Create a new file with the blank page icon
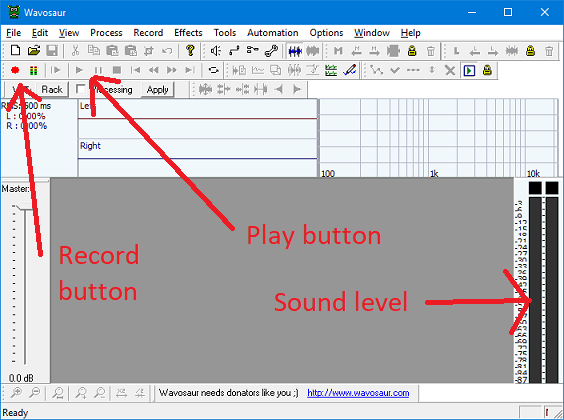 tap(15, 51)
